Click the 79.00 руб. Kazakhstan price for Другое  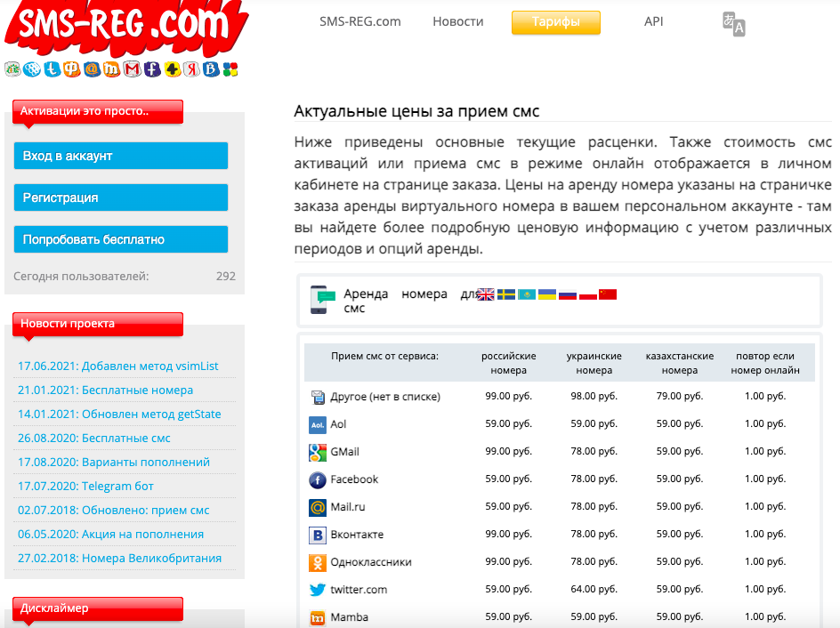(679, 396)
